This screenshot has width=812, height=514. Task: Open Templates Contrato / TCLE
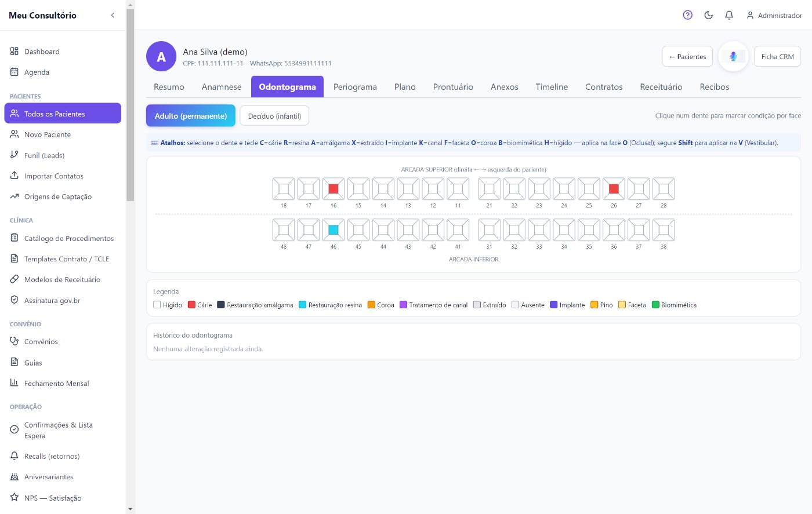(x=63, y=259)
